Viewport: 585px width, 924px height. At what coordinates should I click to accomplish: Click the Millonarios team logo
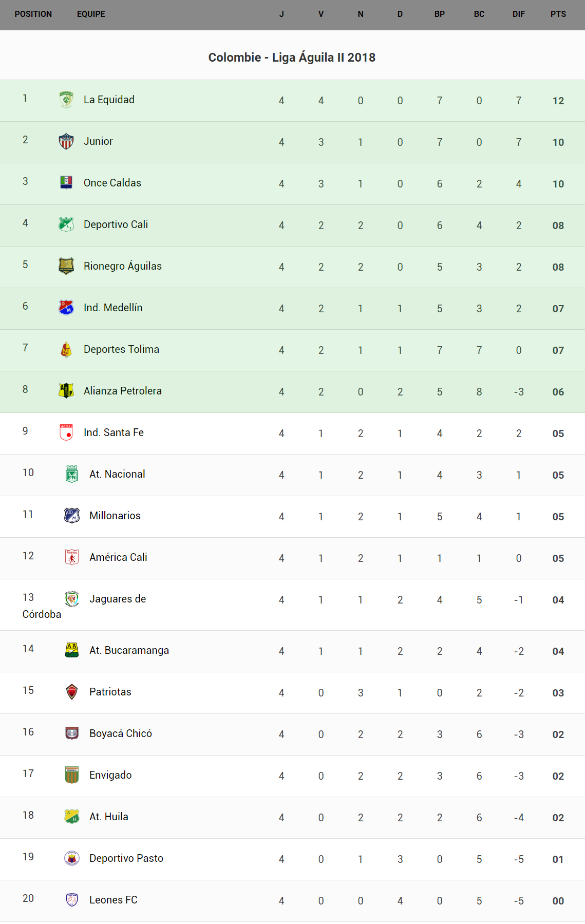[x=72, y=516]
